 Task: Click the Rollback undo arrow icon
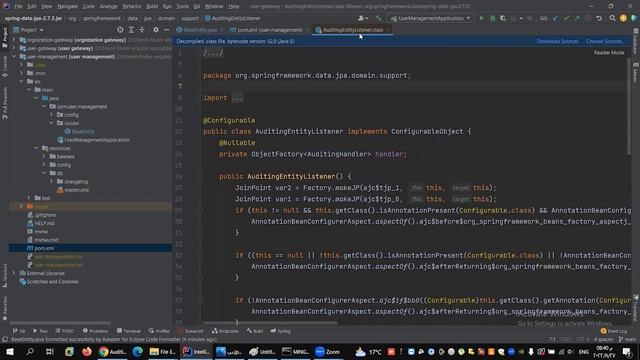(599, 18)
